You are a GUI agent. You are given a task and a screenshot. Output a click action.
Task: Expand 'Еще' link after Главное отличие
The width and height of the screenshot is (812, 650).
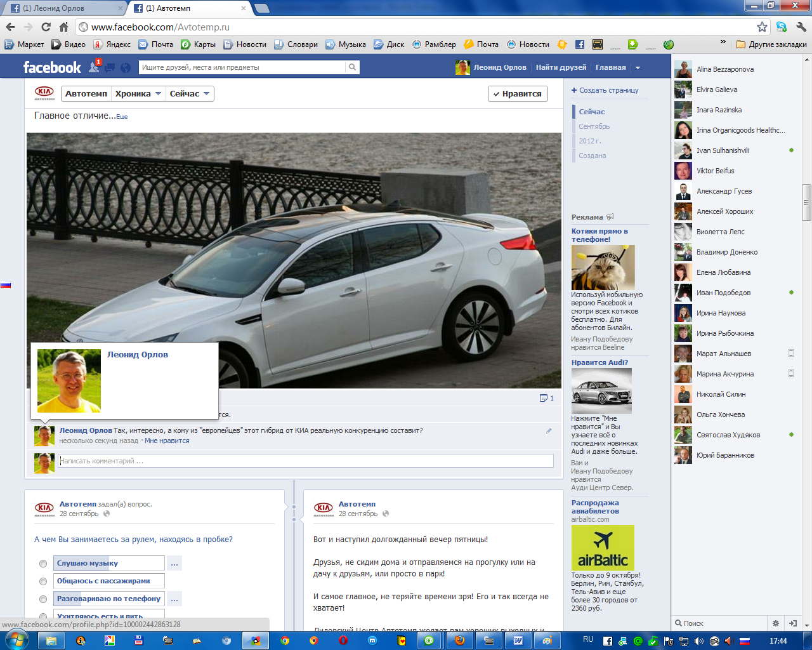click(x=122, y=117)
